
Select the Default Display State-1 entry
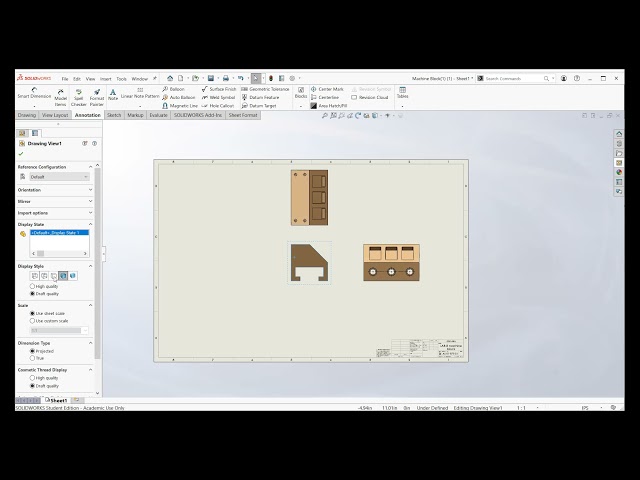(x=59, y=233)
